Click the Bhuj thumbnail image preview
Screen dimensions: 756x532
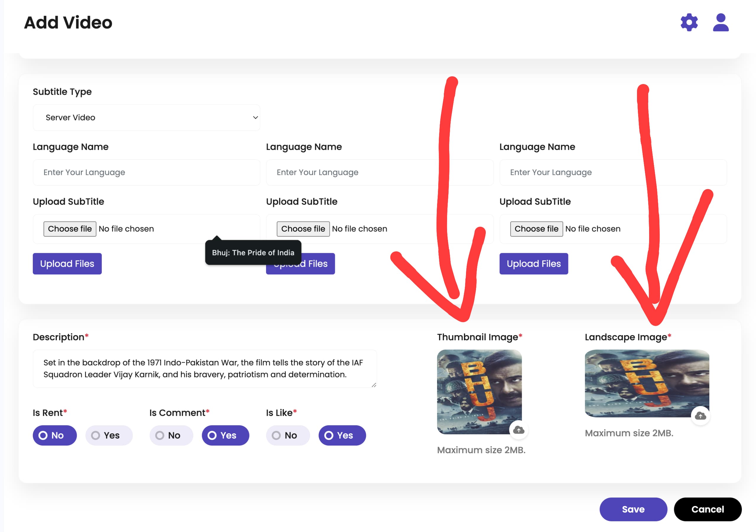pos(479,392)
